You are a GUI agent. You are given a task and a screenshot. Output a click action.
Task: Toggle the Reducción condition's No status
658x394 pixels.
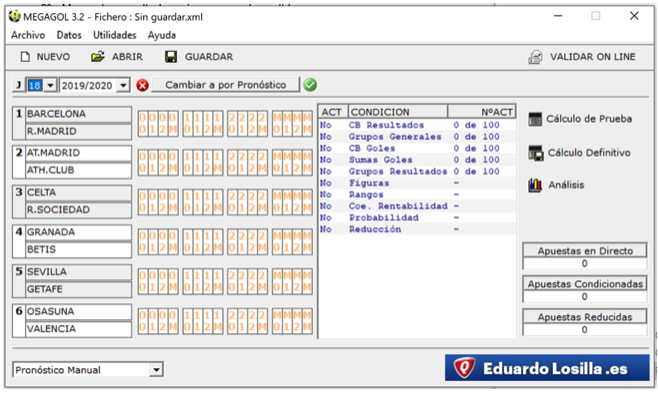pos(326,229)
